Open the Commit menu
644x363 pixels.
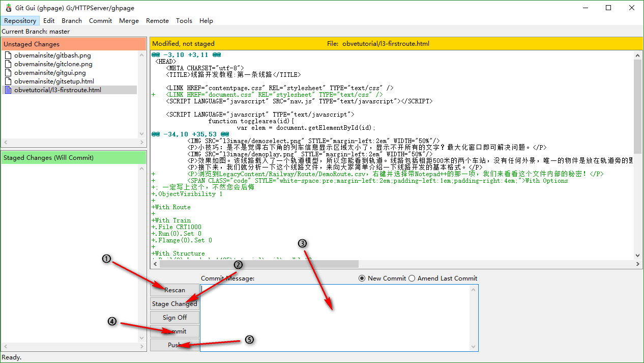click(100, 20)
